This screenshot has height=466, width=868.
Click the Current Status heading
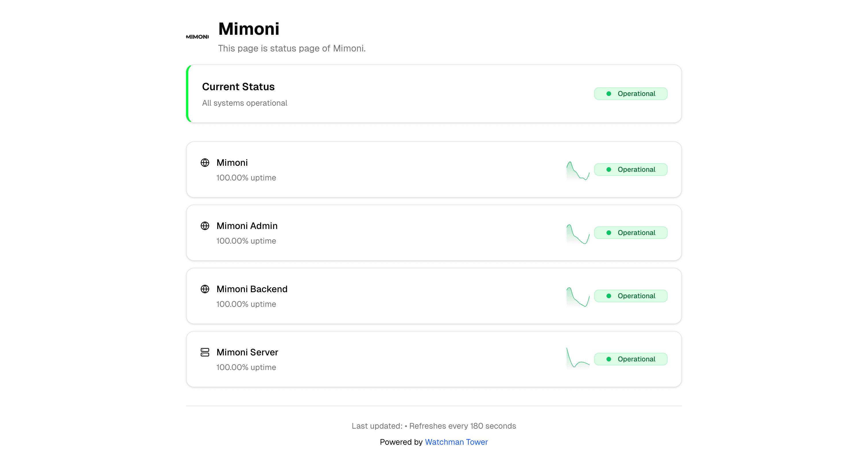238,87
